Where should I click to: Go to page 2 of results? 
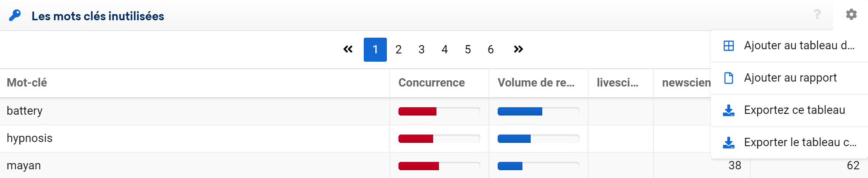tap(398, 50)
